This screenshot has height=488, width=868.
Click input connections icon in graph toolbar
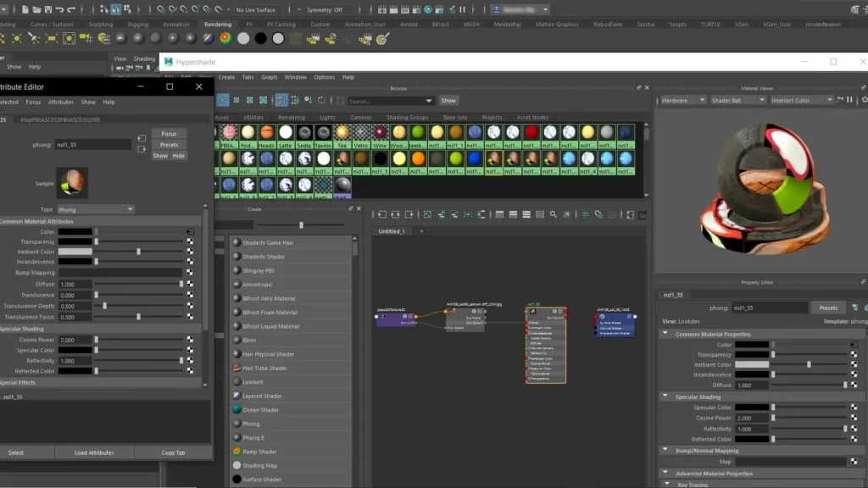tap(382, 214)
